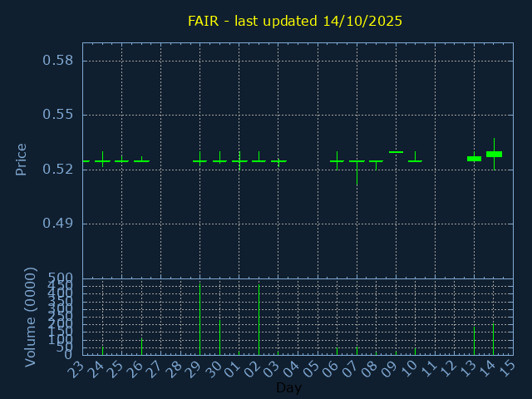Select the 0.52 price axis label

click(x=58, y=170)
